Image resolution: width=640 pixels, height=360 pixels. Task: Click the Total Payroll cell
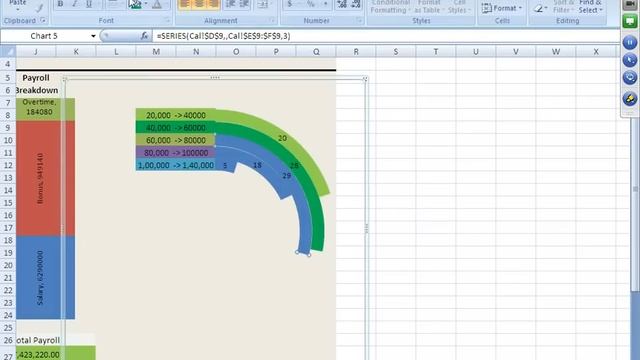[38, 340]
